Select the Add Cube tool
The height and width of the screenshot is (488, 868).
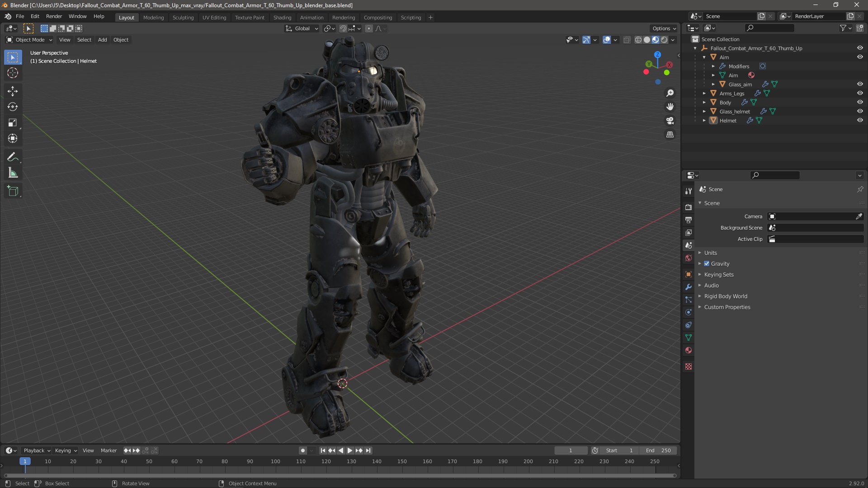click(x=13, y=191)
